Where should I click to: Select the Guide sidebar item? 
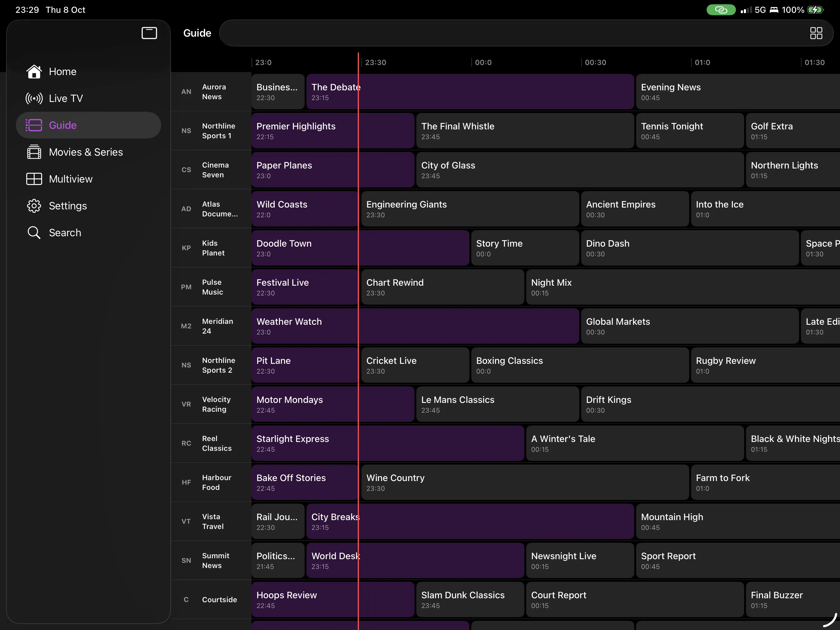click(x=89, y=125)
